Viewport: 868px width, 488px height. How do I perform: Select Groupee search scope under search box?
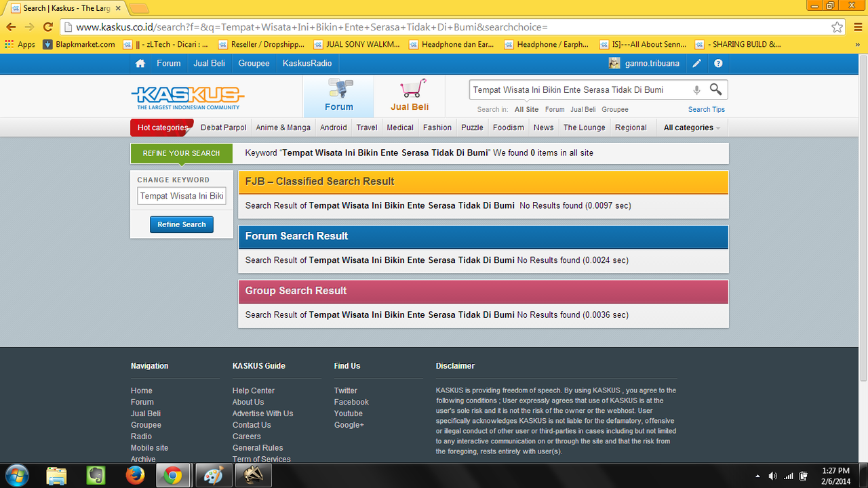click(x=615, y=109)
